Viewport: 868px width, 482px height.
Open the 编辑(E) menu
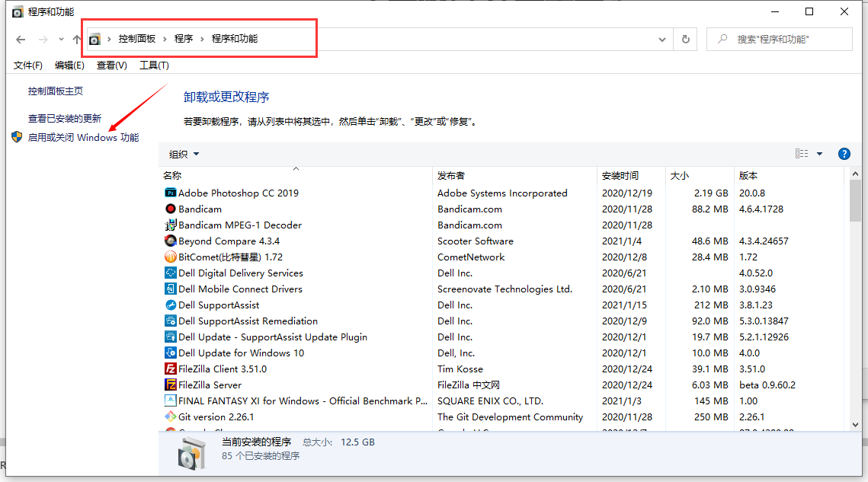pos(69,65)
